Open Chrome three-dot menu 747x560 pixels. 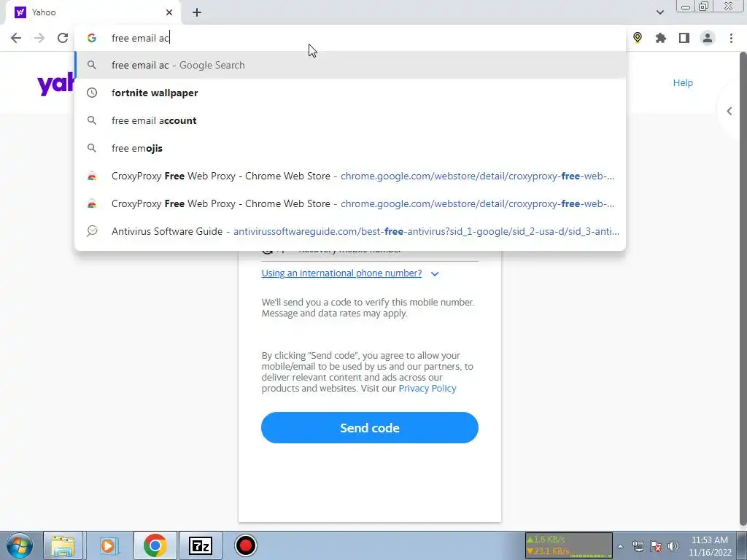point(731,38)
